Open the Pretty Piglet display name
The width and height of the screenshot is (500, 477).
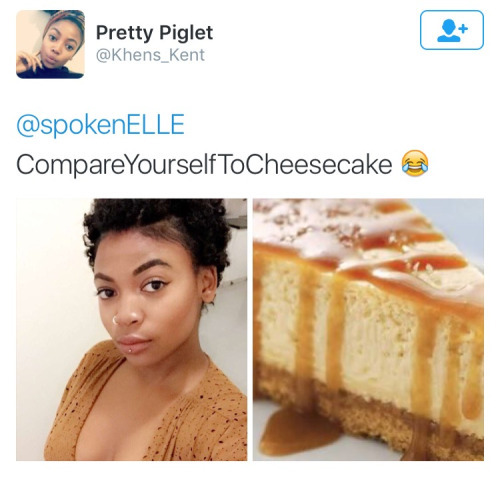[x=154, y=33]
